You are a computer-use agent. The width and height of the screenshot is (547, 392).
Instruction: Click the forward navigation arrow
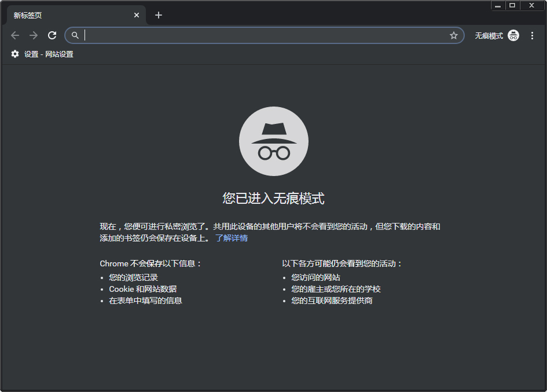[x=33, y=35]
